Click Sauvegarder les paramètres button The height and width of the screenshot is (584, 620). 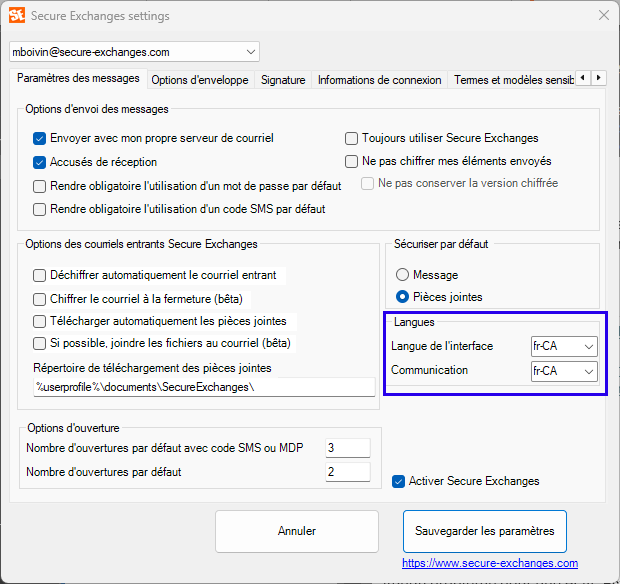485,531
